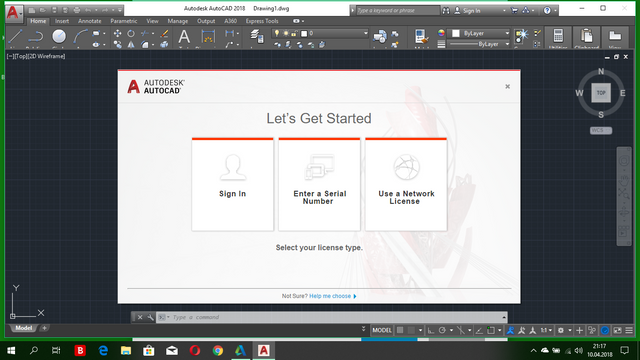Open the Help dropdown arrow

[x=555, y=11]
